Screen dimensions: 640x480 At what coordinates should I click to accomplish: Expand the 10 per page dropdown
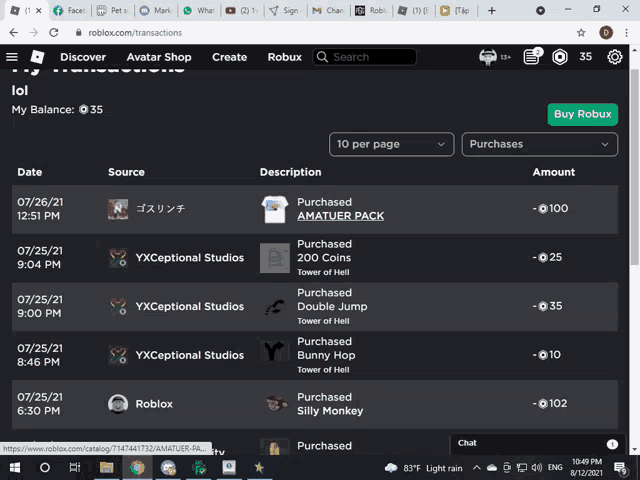[x=391, y=144]
